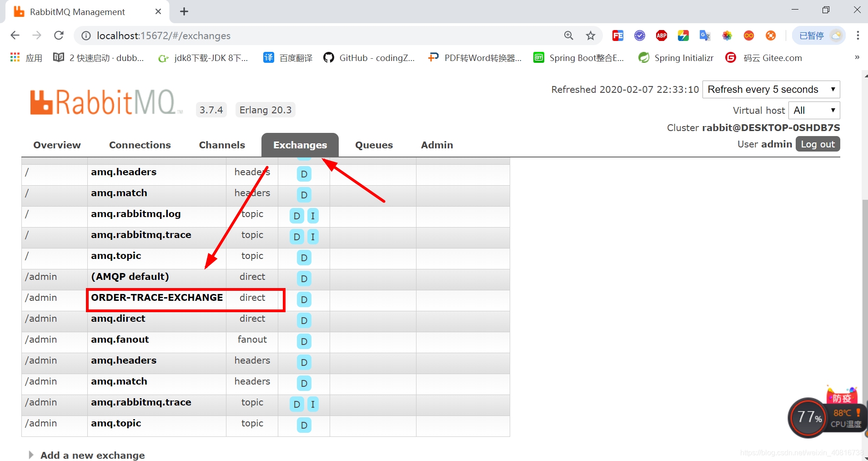Open amq.match exchange in /admin

[119, 381]
